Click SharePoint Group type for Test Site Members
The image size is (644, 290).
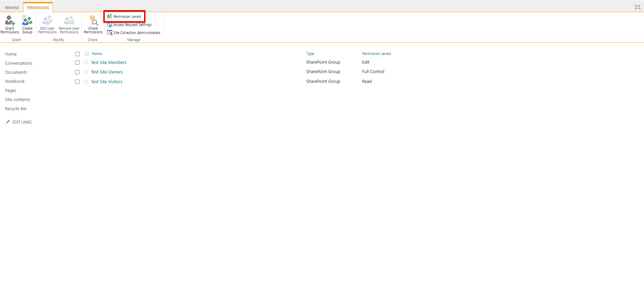[x=323, y=62]
